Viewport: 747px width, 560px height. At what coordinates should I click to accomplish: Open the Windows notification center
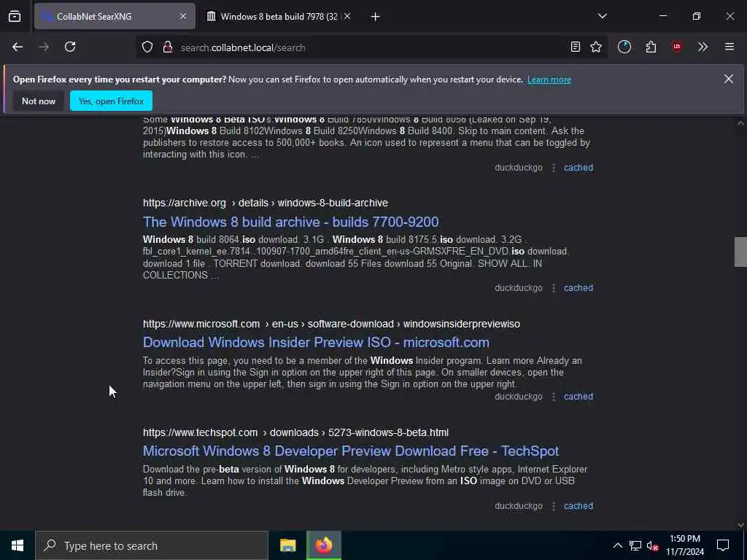coord(723,545)
